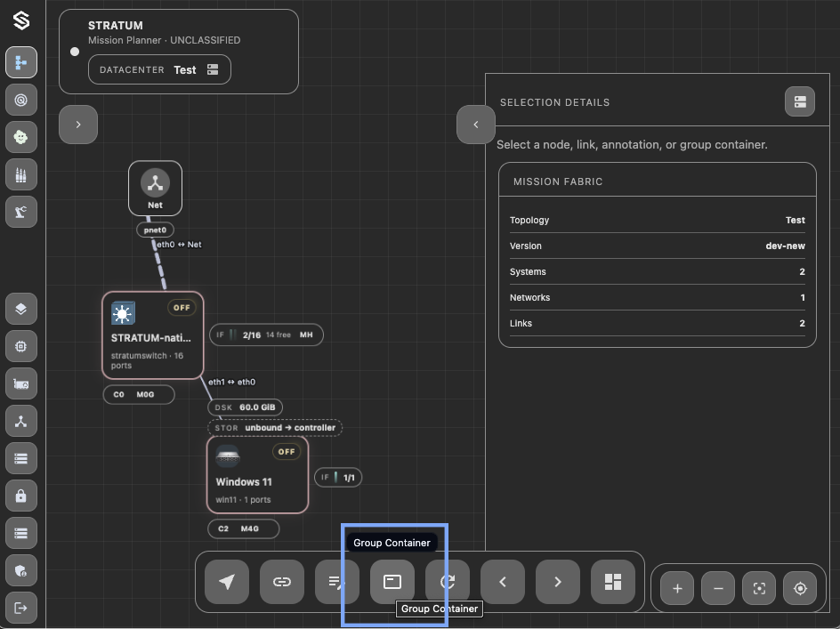This screenshot has height=629, width=840.
Task: Click the IF 2/16 14 free pill
Action: [266, 335]
